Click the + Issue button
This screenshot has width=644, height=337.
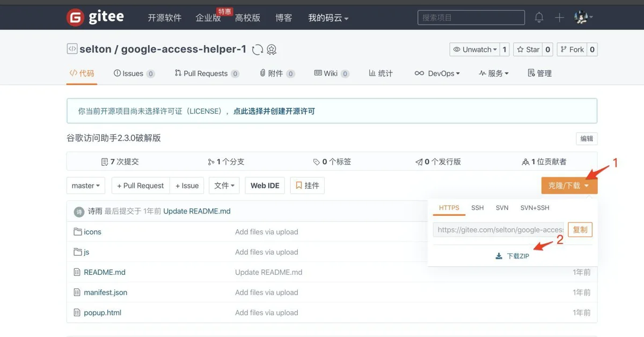(187, 186)
